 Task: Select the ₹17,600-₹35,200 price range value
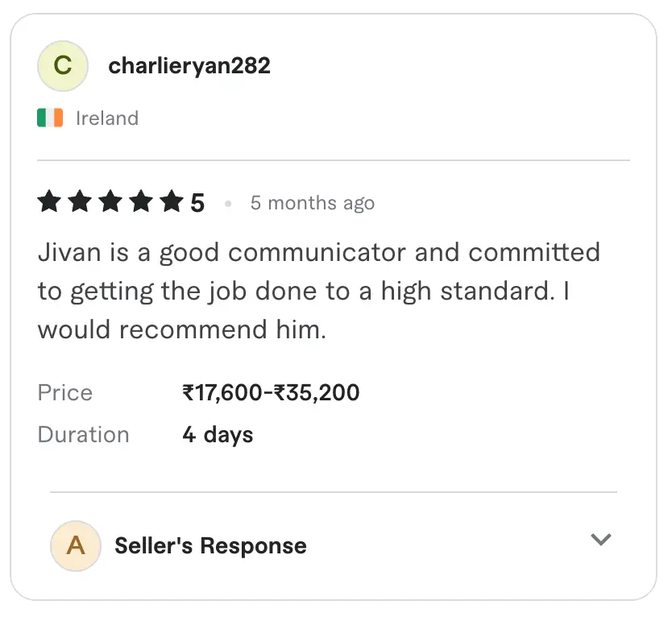coord(271,393)
